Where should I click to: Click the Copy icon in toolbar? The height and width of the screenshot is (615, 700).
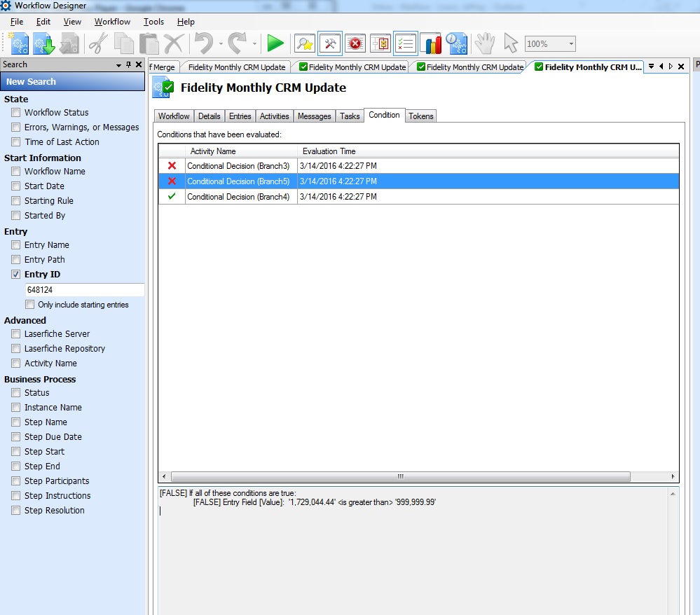123,43
